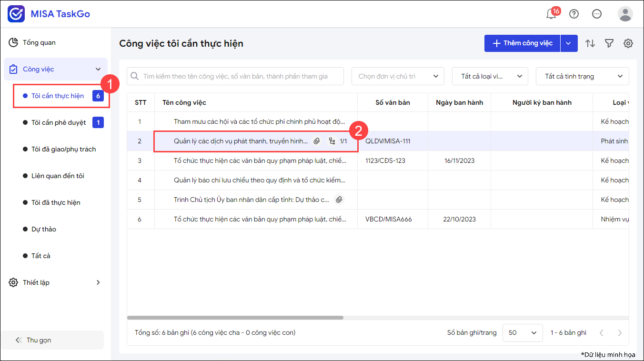Click the plus icon on Thêm công việc
The width and height of the screenshot is (644, 361).
(496, 43)
